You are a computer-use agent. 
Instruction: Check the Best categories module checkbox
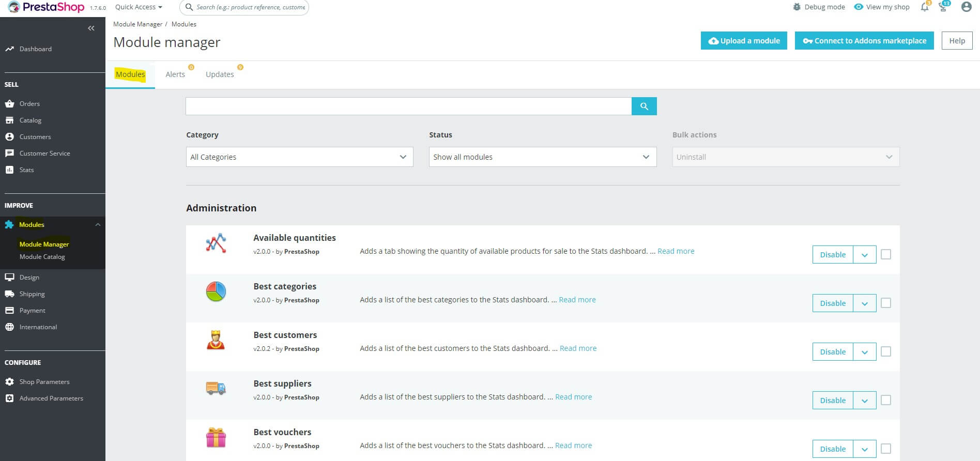(x=886, y=303)
